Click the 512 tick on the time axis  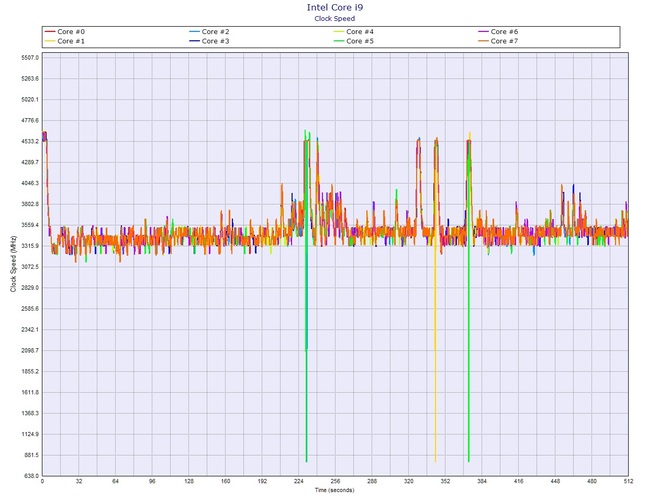tap(626, 483)
